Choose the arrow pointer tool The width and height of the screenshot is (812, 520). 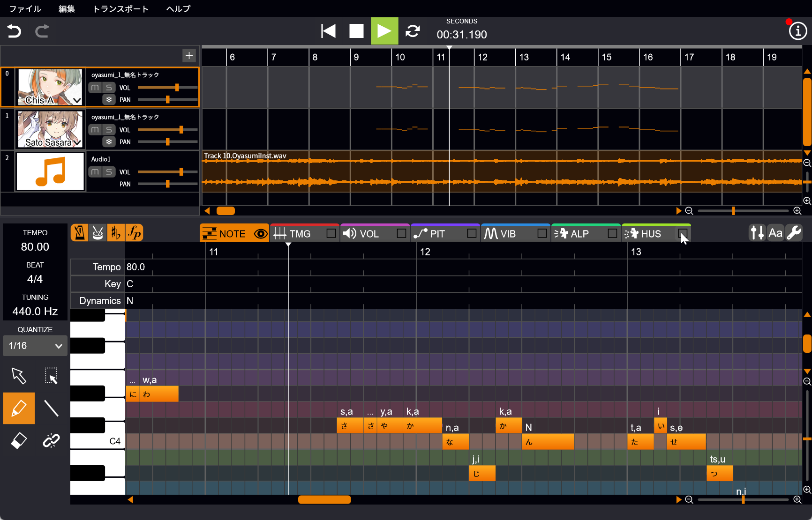pyautogui.click(x=19, y=376)
